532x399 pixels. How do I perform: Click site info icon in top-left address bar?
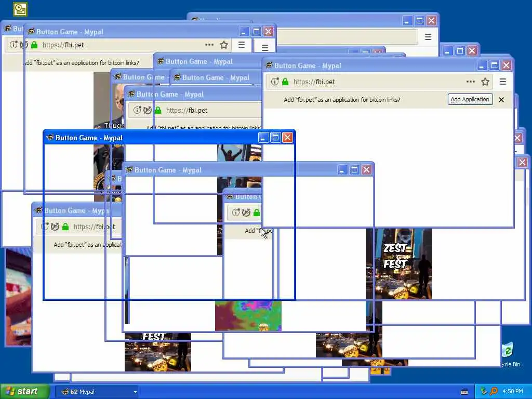13,45
